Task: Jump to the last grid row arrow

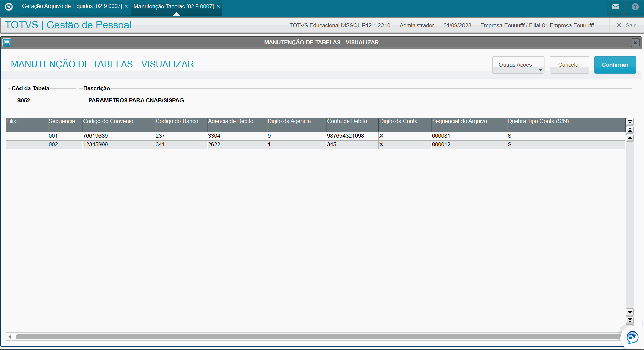Action: tap(630, 320)
